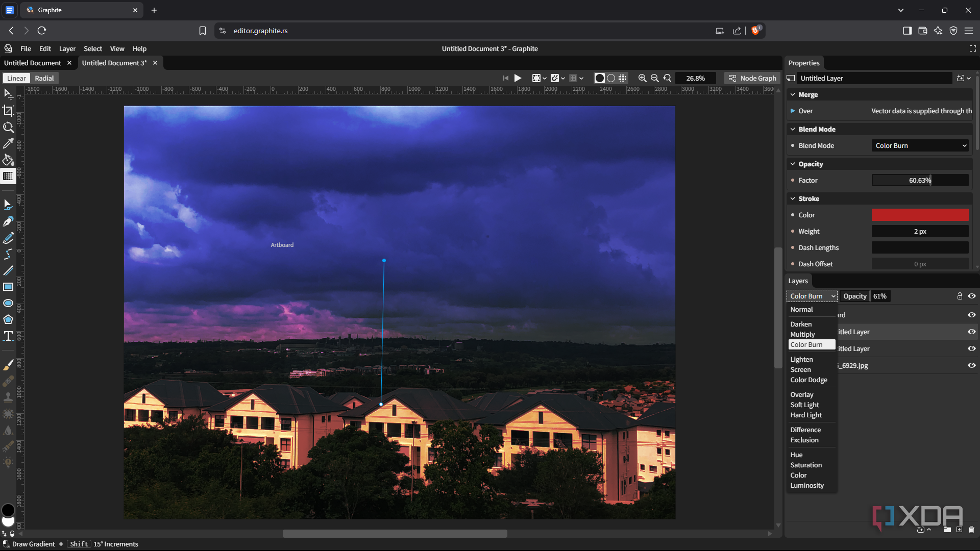Viewport: 980px width, 551px height.
Task: Click the Zoom In magnifier icon
Action: coord(642,78)
